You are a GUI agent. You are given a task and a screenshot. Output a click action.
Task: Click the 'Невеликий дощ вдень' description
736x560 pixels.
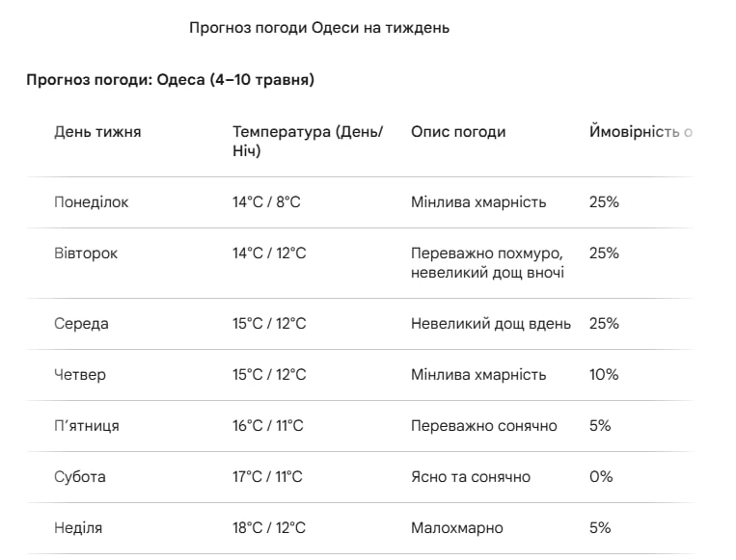tap(491, 324)
